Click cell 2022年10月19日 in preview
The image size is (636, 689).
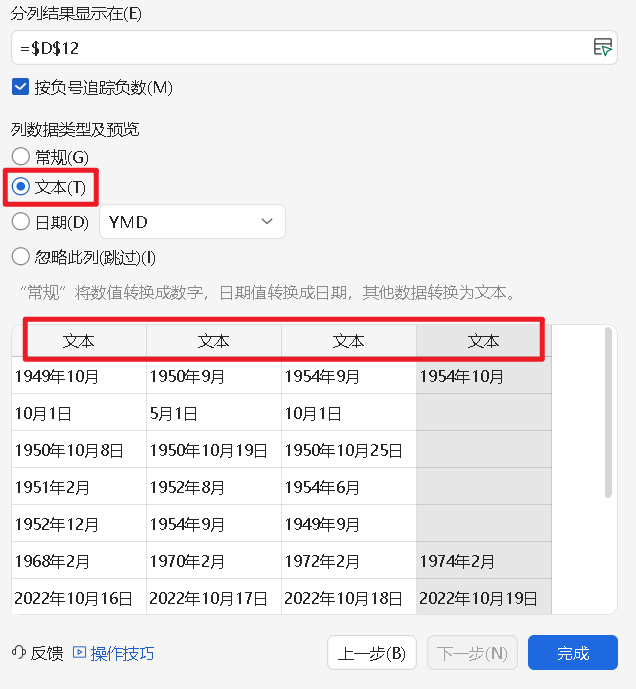(x=483, y=598)
